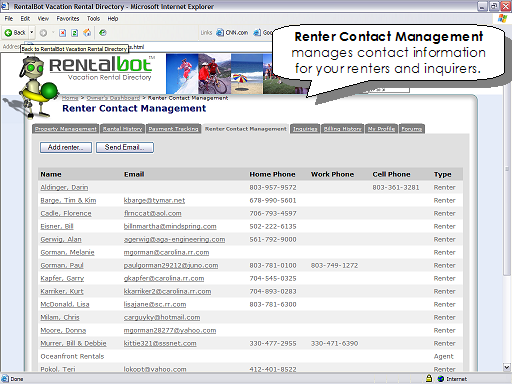This screenshot has height=384, width=512.
Task: Open renter McDonald, Lisa
Action: click(65, 304)
